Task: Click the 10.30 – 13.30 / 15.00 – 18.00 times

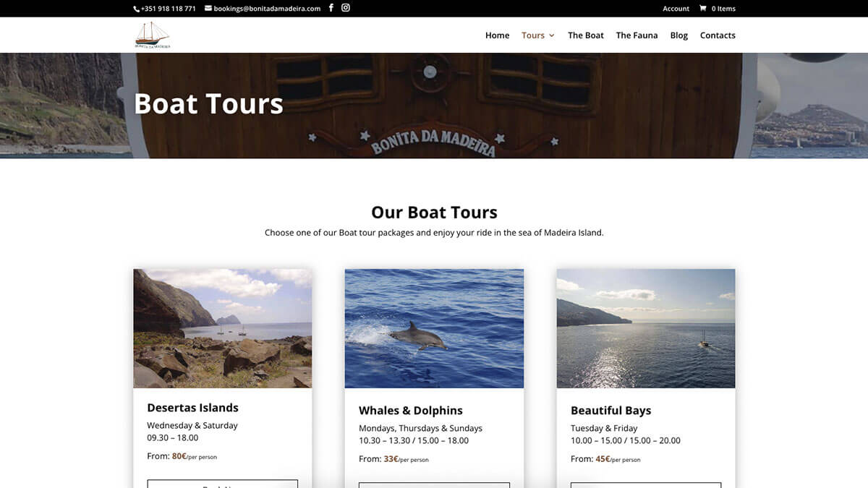Action: click(414, 440)
